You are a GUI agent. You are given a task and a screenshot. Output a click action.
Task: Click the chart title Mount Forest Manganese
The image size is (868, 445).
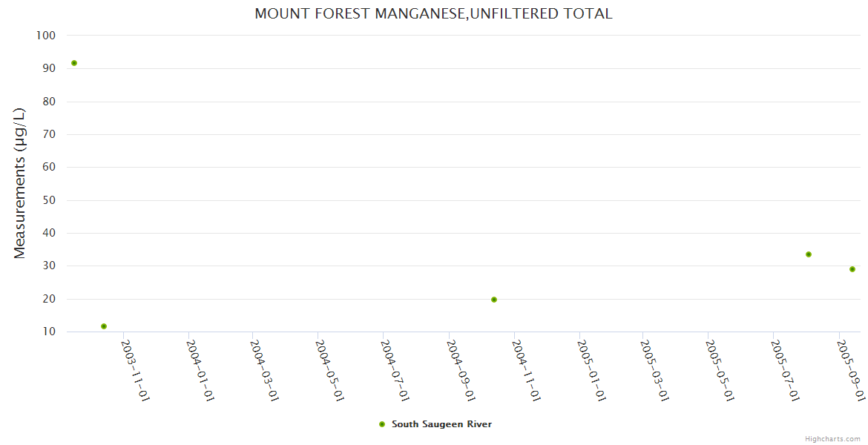433,13
